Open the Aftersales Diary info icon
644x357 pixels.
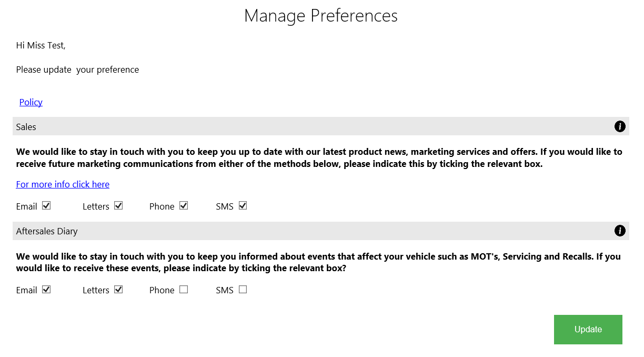[620, 231]
